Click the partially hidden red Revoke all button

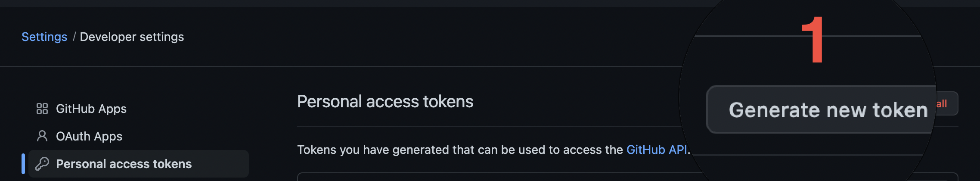(x=947, y=103)
